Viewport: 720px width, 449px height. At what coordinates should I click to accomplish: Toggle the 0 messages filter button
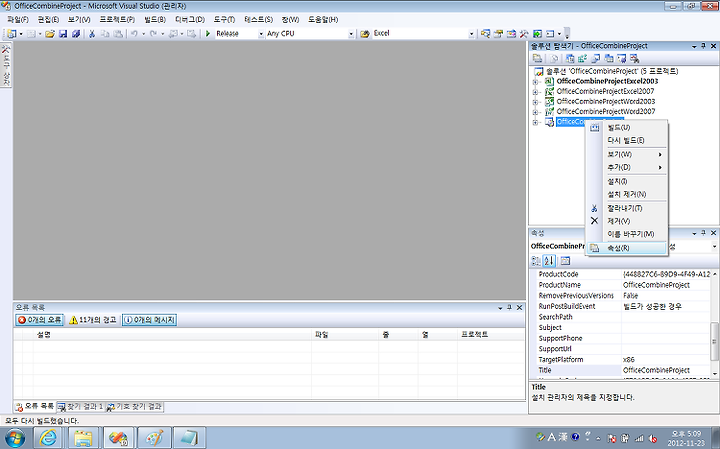pyautogui.click(x=150, y=320)
